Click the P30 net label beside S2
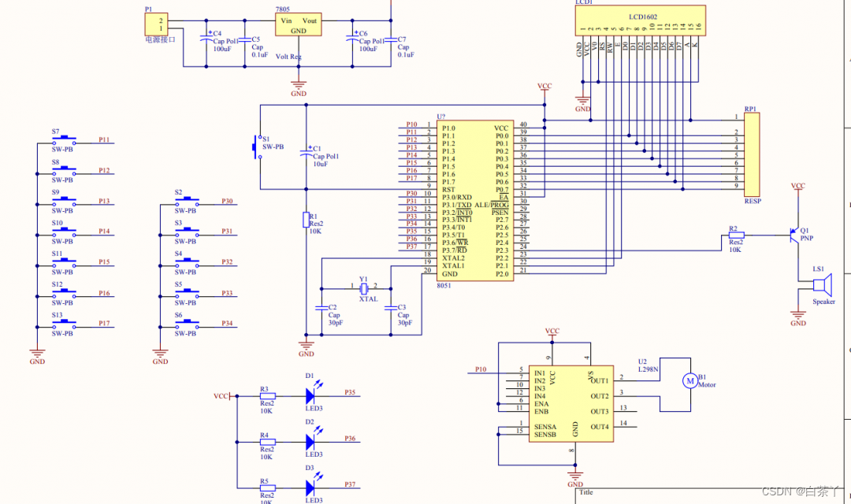The image size is (851, 504). 227,202
